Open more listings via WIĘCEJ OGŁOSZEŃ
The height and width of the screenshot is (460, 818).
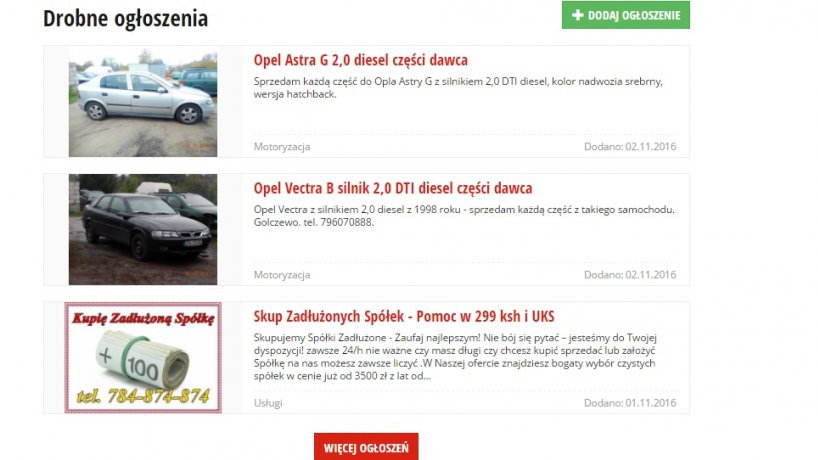click(366, 447)
